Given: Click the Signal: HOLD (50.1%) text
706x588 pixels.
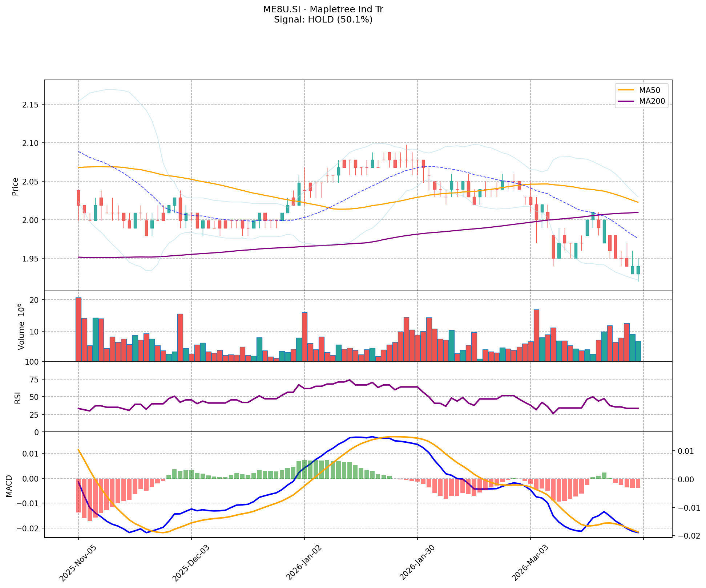Looking at the screenshot, I should pos(323,20).
